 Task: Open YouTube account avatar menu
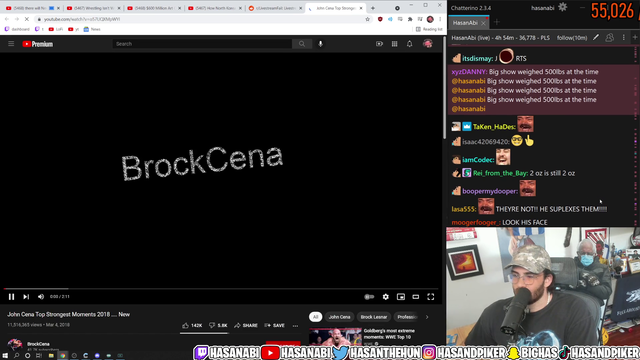click(x=427, y=44)
